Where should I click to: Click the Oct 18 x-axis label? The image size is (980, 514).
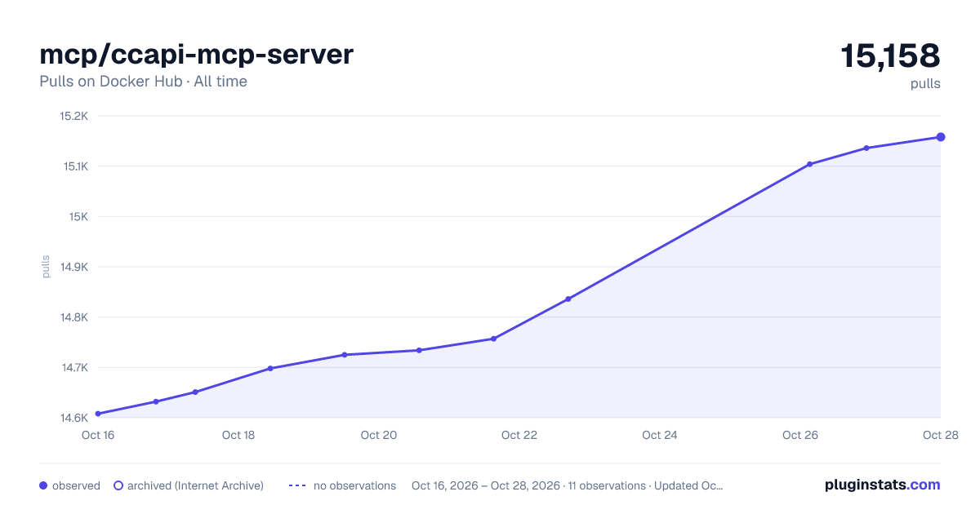(238, 435)
